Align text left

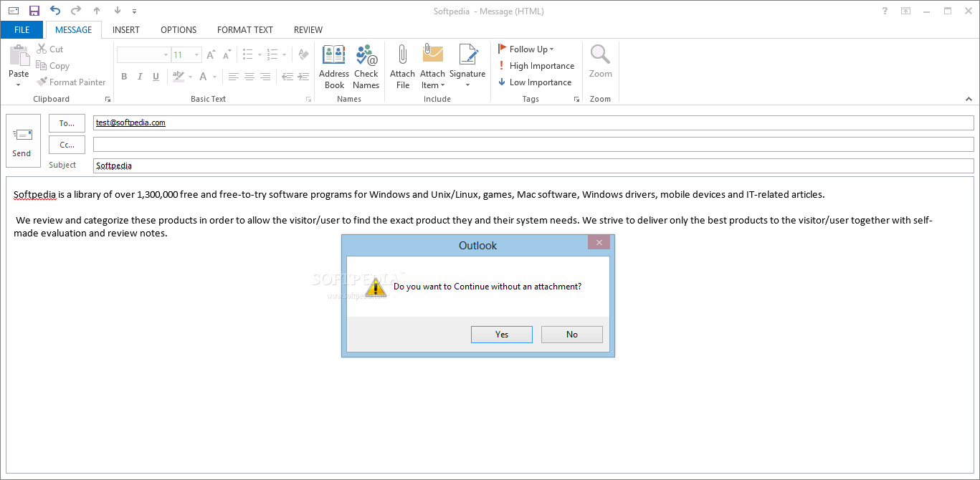233,77
